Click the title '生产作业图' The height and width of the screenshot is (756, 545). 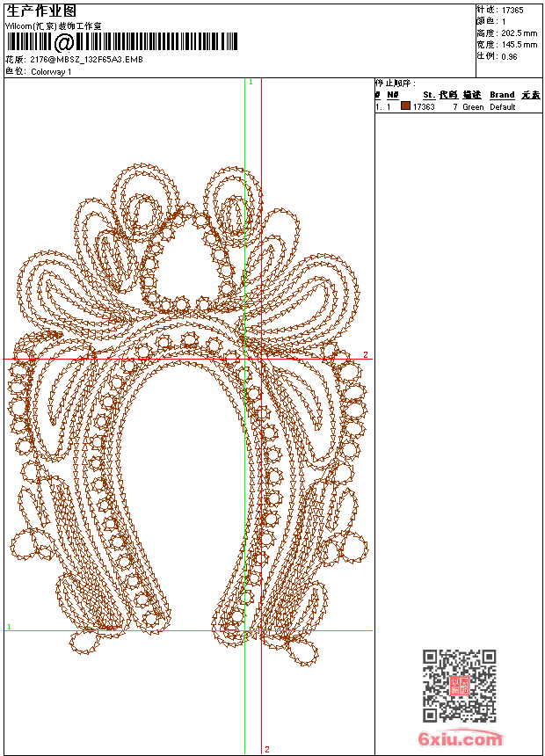(41, 11)
